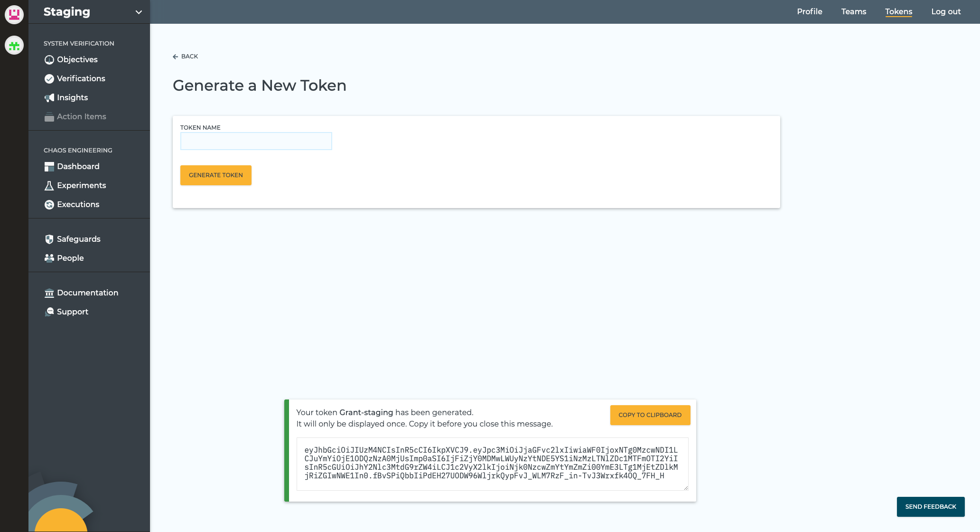Click the Objectives icon in sidebar
The height and width of the screenshot is (532, 980).
point(49,60)
